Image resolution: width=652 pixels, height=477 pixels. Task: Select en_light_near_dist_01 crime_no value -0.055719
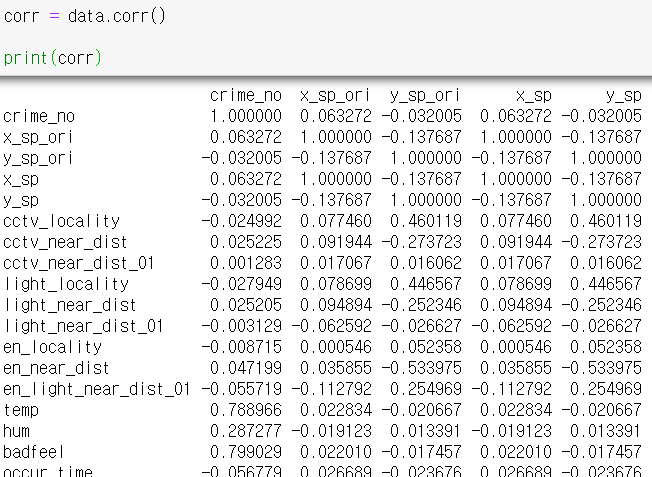242,389
